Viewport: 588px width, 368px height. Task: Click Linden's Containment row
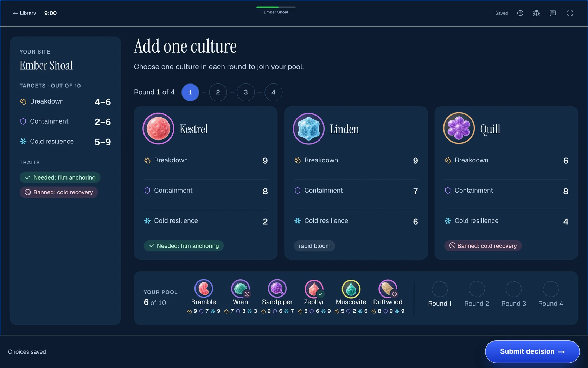pyautogui.click(x=356, y=191)
